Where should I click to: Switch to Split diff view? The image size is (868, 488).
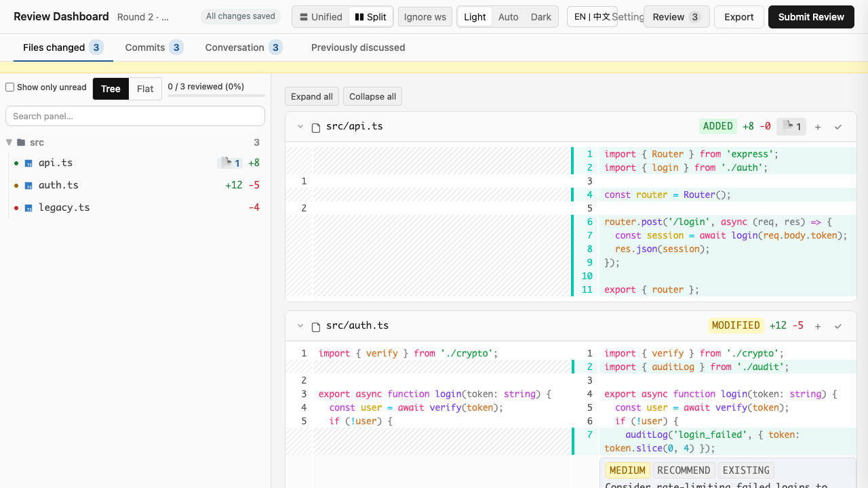pos(370,17)
